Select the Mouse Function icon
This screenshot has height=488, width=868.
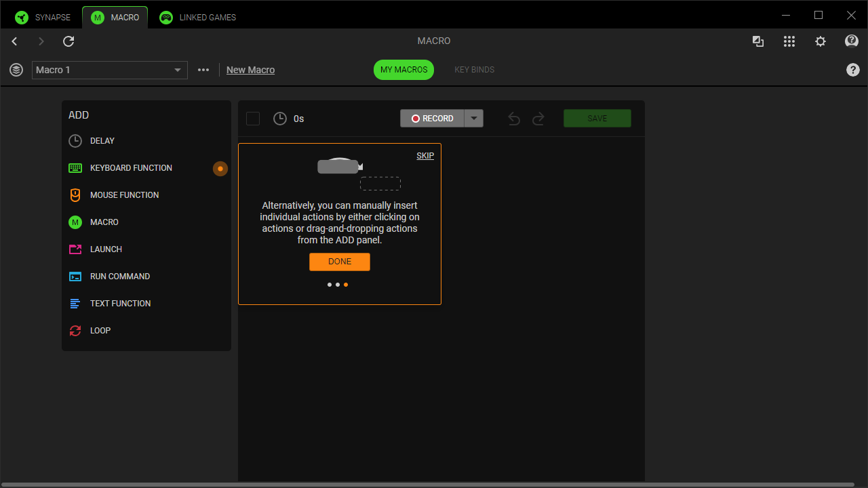click(x=75, y=195)
